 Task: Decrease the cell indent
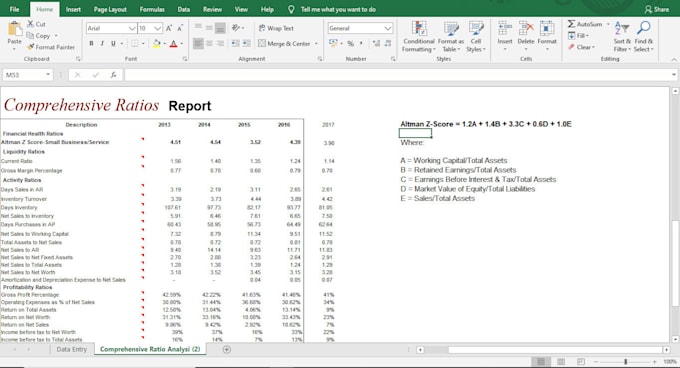(235, 43)
